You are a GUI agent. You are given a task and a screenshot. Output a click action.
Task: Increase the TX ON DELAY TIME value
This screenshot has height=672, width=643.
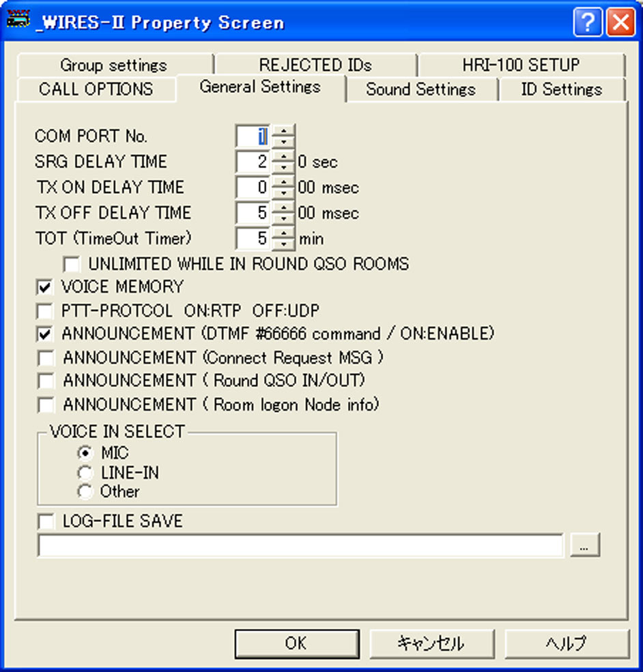pyautogui.click(x=283, y=181)
